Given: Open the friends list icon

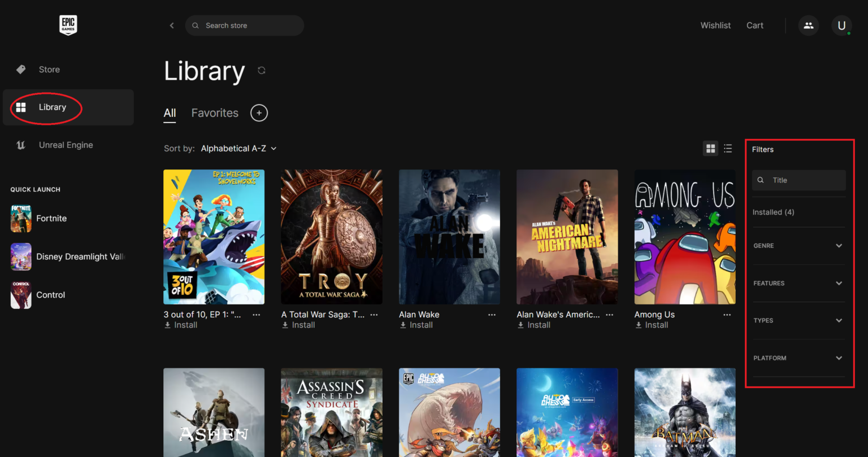Looking at the screenshot, I should [x=808, y=25].
